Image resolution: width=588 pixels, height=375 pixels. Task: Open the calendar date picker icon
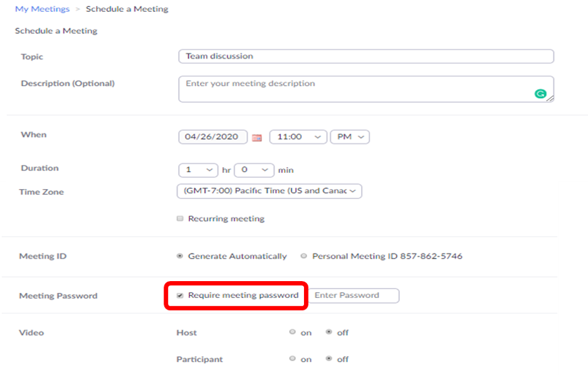[257, 138]
